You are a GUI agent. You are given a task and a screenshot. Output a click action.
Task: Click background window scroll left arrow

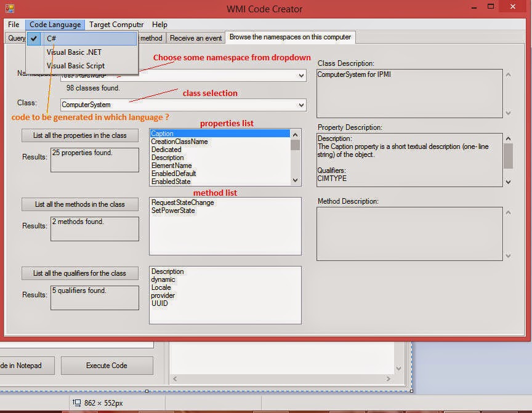pyautogui.click(x=175, y=379)
